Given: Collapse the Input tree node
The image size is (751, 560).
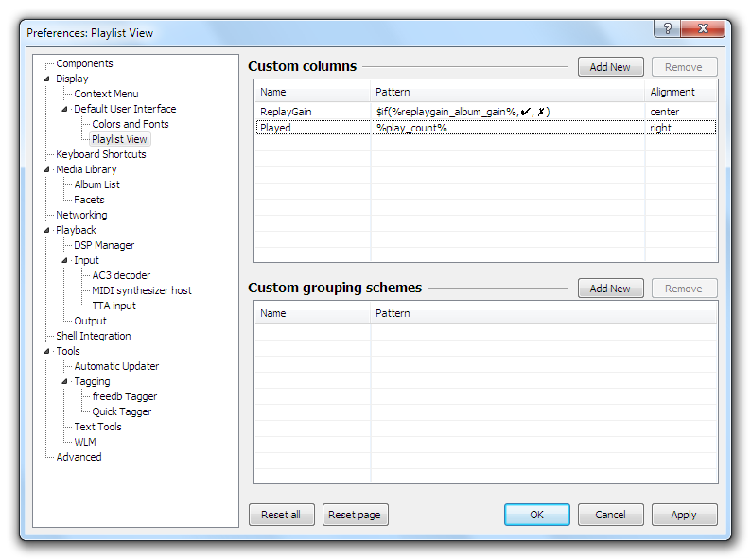Looking at the screenshot, I should pos(65,261).
